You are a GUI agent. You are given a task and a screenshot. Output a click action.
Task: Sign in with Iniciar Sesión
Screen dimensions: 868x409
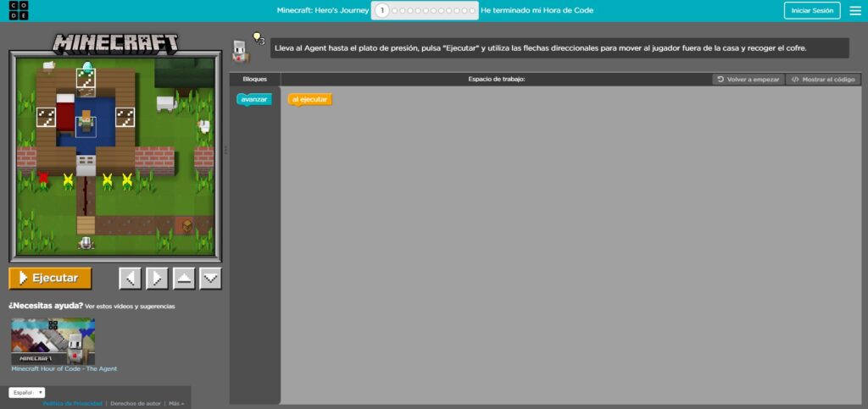click(x=812, y=10)
